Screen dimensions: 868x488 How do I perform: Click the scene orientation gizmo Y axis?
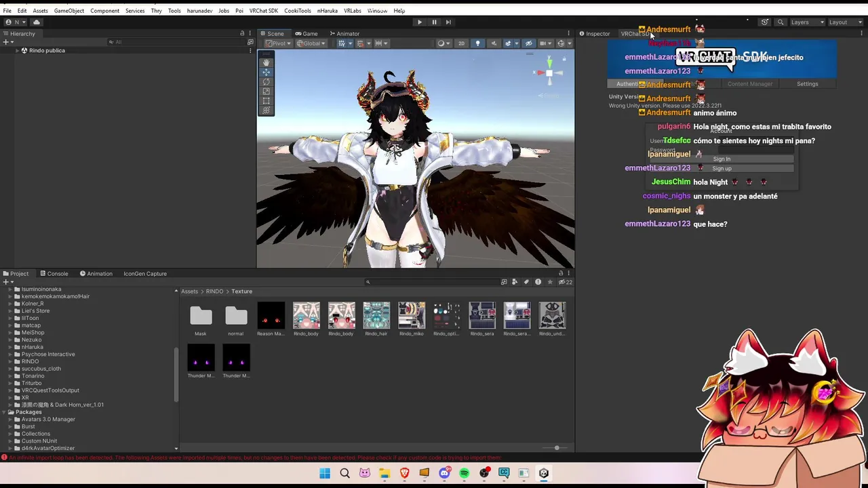coord(549,62)
